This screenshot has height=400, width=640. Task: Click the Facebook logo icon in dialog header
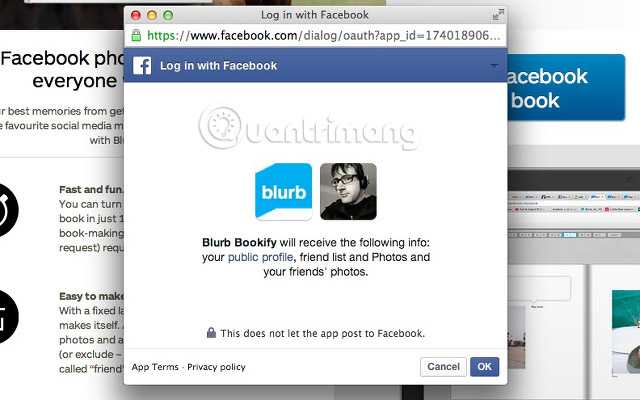coord(142,66)
